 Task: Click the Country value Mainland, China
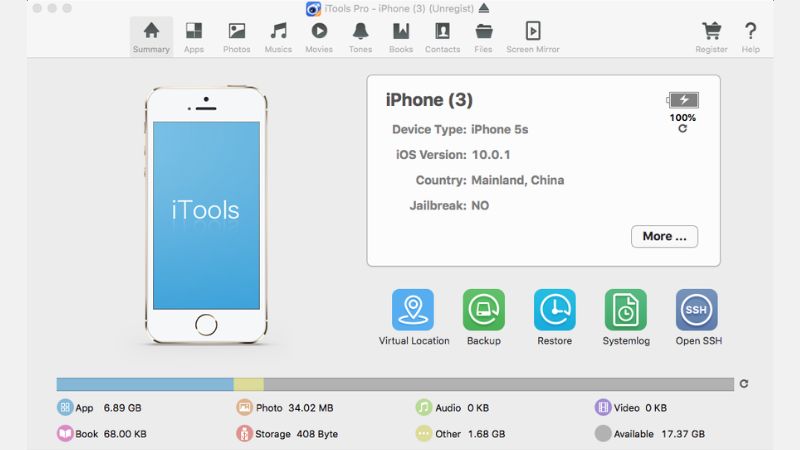coord(517,180)
